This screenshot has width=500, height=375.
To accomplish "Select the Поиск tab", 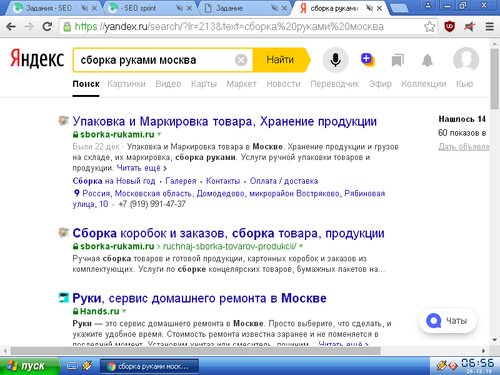I will [x=86, y=84].
